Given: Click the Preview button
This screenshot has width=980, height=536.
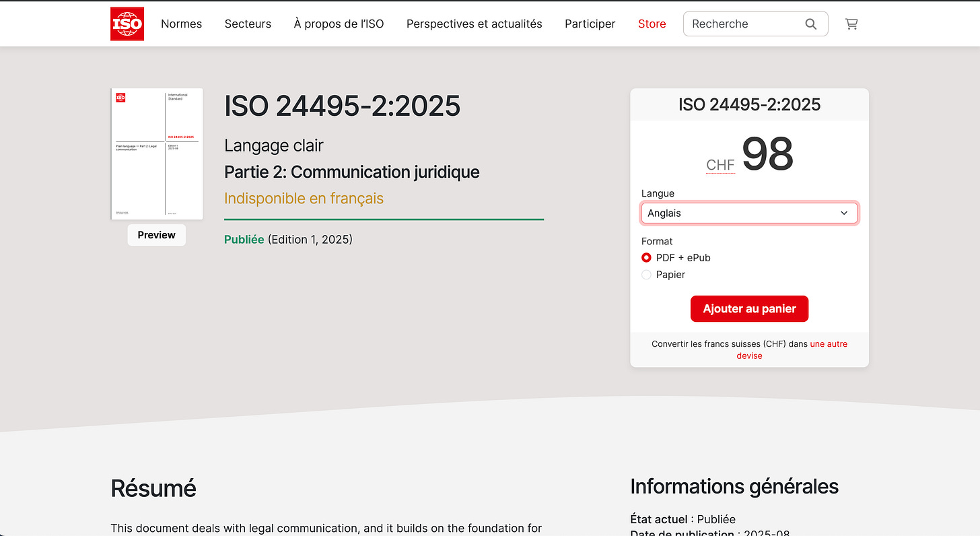Looking at the screenshot, I should (x=157, y=235).
